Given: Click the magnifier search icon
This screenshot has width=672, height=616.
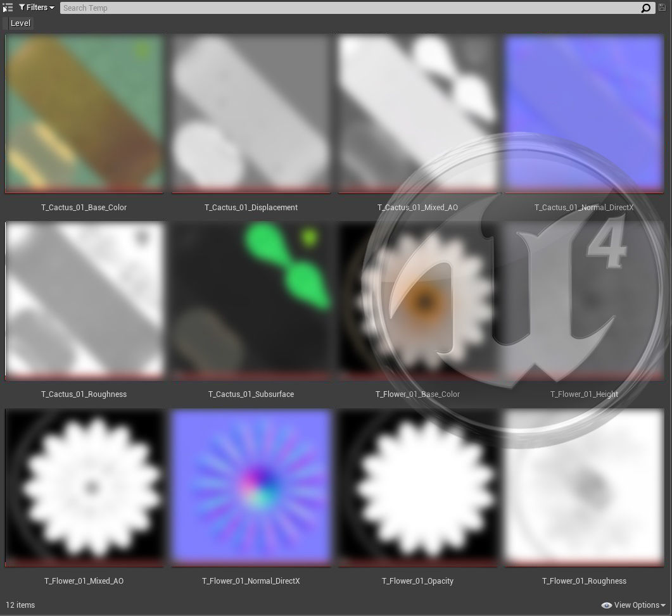Looking at the screenshot, I should [646, 8].
